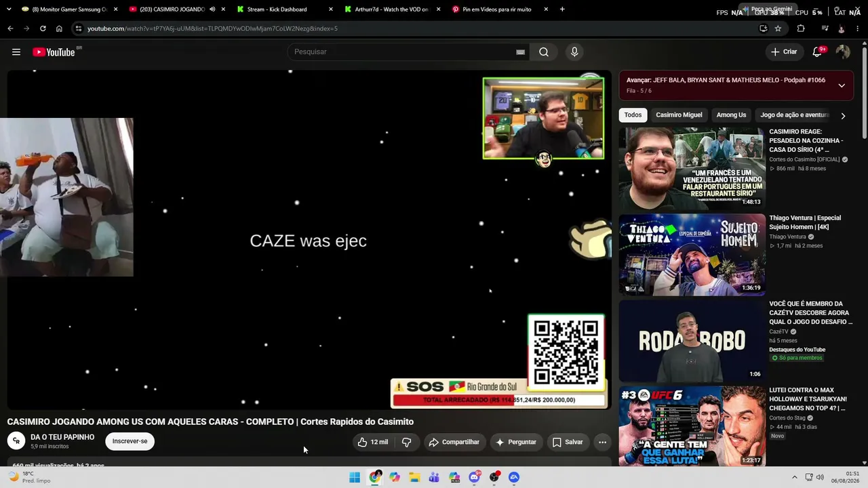Open the account avatar menu
This screenshot has width=868, height=488.
tap(843, 52)
